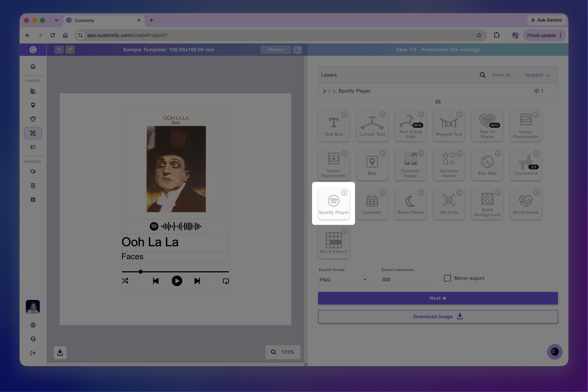
Task: Open the home icon in left sidebar
Action: point(33,66)
